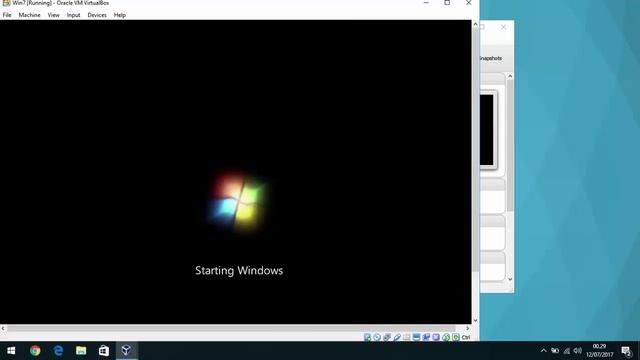This screenshot has width=640, height=360.
Task: Click the VirtualBox taskbar icon
Action: click(127, 351)
